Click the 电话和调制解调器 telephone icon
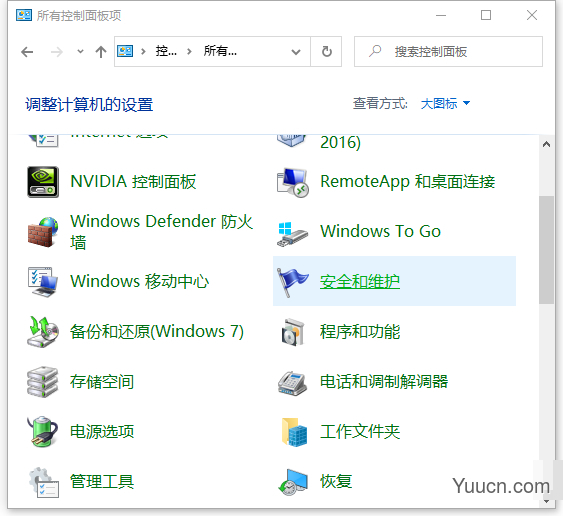 click(x=292, y=383)
